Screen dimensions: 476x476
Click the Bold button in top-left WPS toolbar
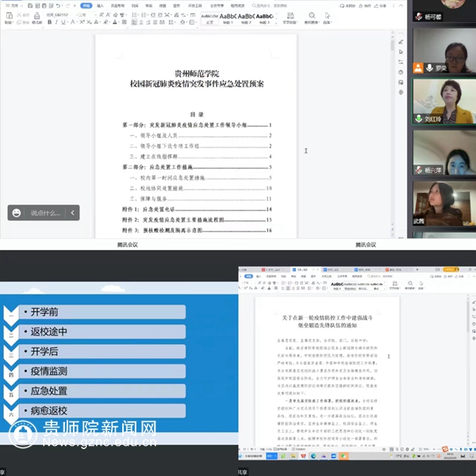click(49, 22)
